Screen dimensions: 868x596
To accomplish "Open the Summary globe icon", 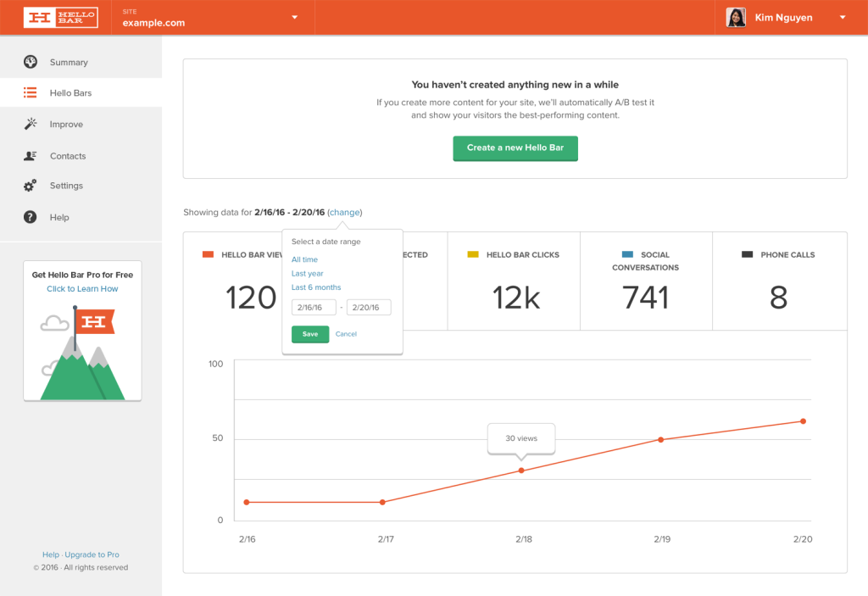I will (x=31, y=62).
